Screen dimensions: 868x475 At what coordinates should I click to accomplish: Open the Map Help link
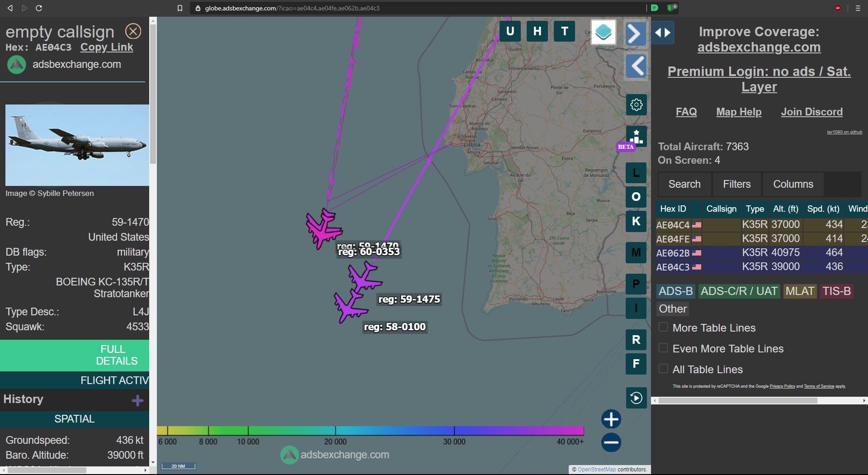tap(739, 112)
